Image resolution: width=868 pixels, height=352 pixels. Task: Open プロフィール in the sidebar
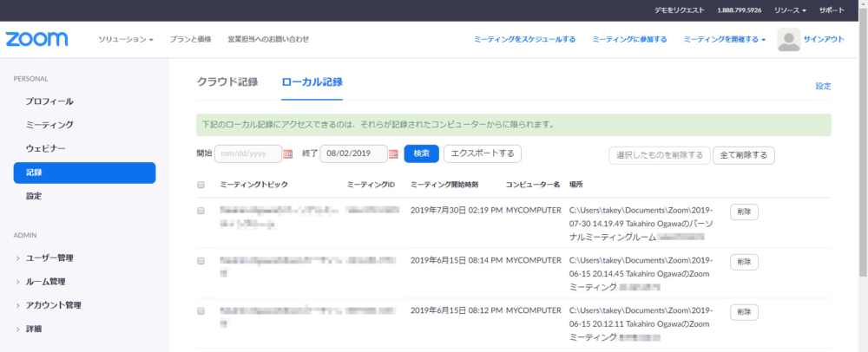click(x=49, y=101)
